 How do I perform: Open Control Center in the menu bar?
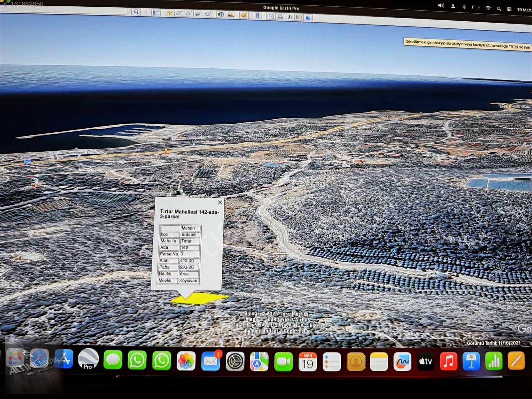point(509,9)
